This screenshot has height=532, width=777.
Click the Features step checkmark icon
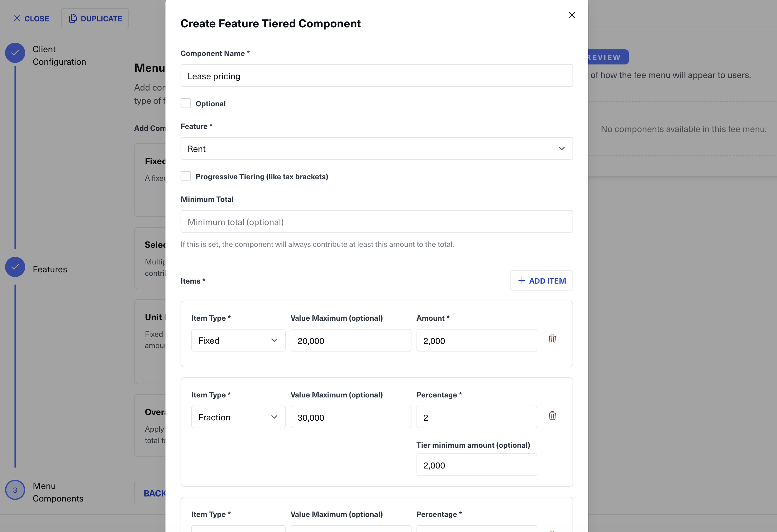coord(15,267)
